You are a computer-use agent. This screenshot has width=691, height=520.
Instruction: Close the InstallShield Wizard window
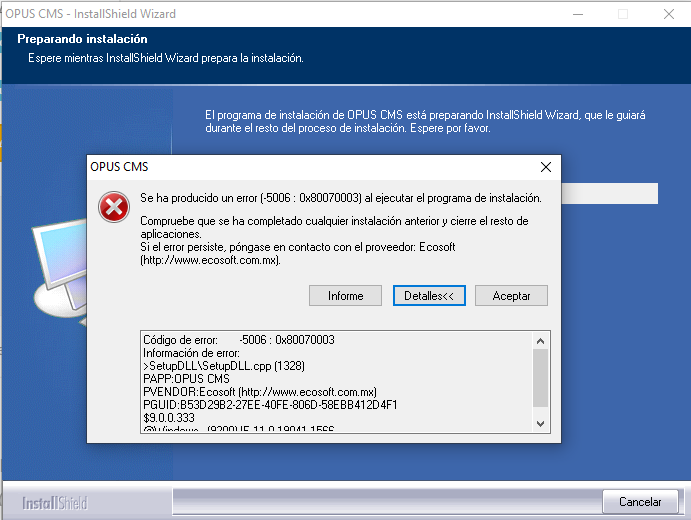coord(667,14)
